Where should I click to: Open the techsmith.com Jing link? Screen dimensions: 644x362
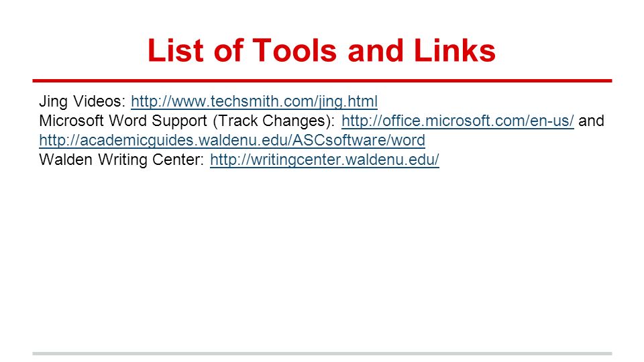[x=254, y=101]
